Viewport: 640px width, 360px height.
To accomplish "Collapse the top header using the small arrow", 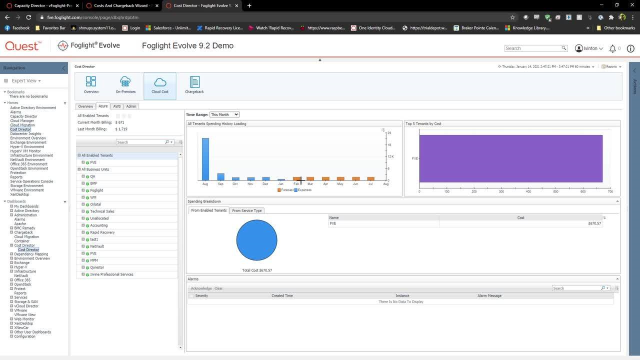I will tap(320, 60).
